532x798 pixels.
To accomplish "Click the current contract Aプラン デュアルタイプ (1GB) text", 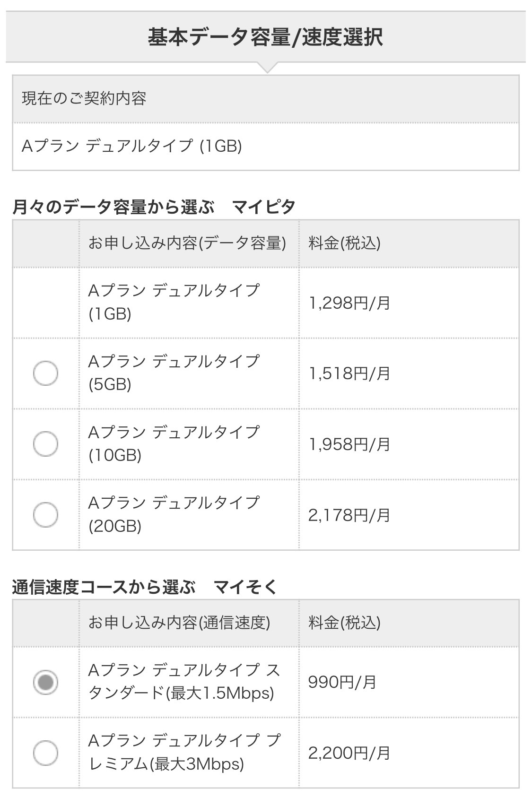I will (x=132, y=146).
